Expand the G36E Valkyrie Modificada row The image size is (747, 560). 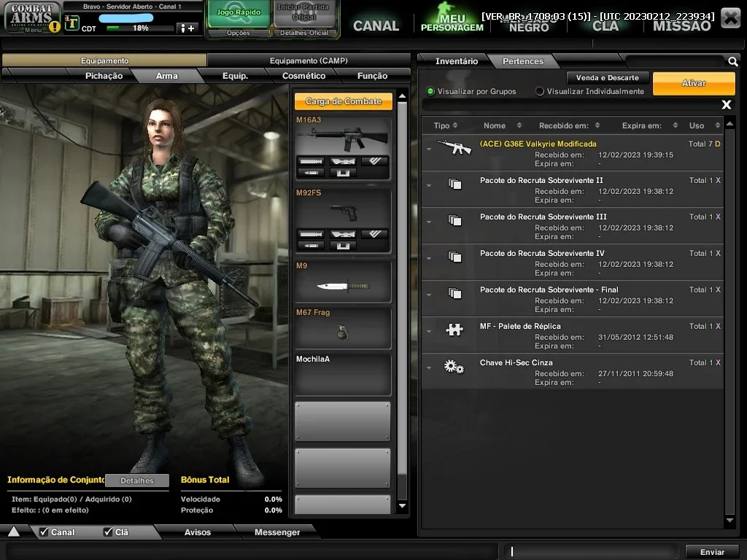click(429, 149)
